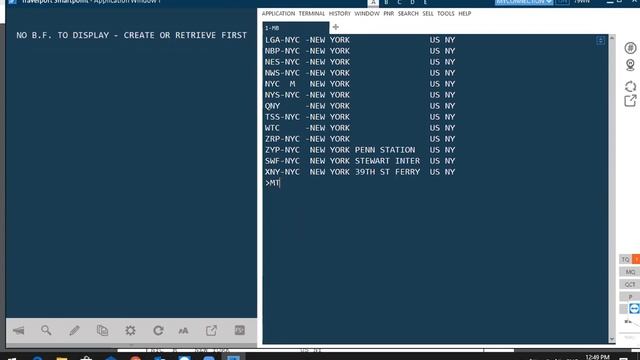Click the NBP-NYC New York row
Image resolution: width=640 pixels, height=360 pixels.
(360, 51)
